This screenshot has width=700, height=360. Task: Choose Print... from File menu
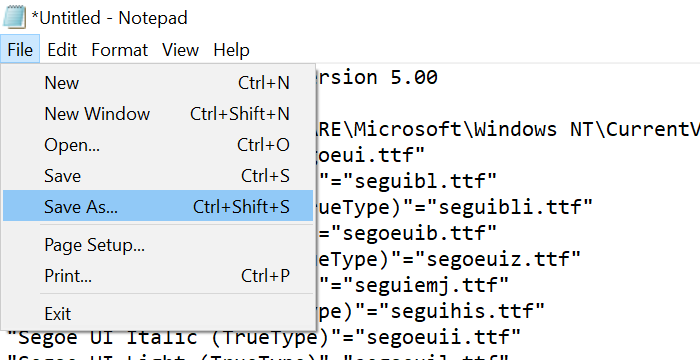click(158, 276)
